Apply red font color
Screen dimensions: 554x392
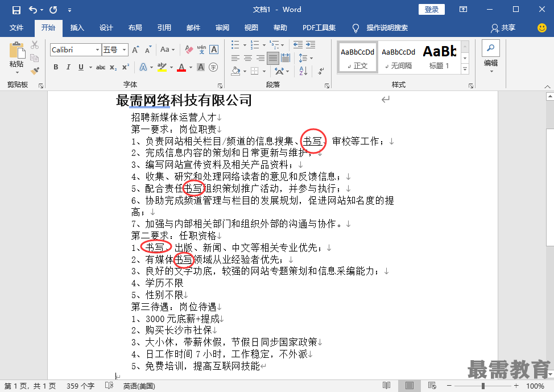pos(181,67)
